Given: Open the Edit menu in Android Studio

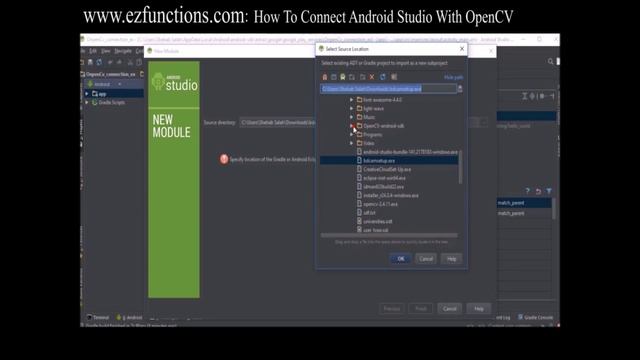Looking at the screenshot, I should tap(93, 51).
